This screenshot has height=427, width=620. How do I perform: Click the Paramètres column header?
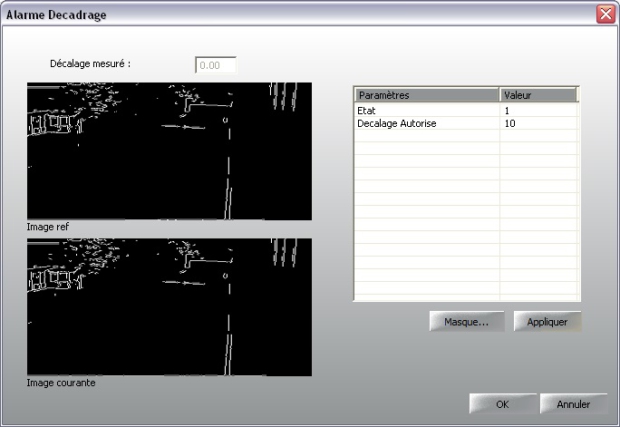pyautogui.click(x=427, y=95)
